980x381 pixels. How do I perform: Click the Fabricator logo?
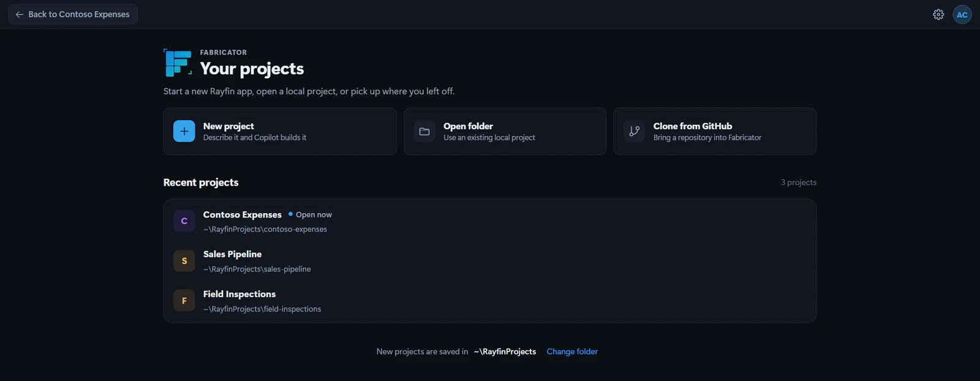[x=178, y=62]
